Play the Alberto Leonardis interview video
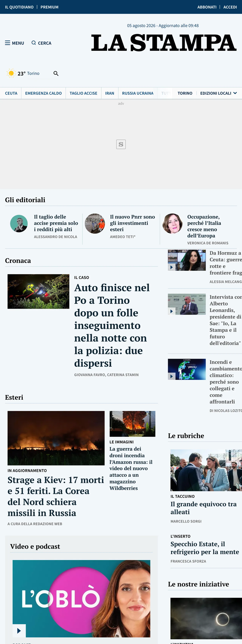Image resolution: width=242 pixels, height=644 pixels. coord(172,311)
